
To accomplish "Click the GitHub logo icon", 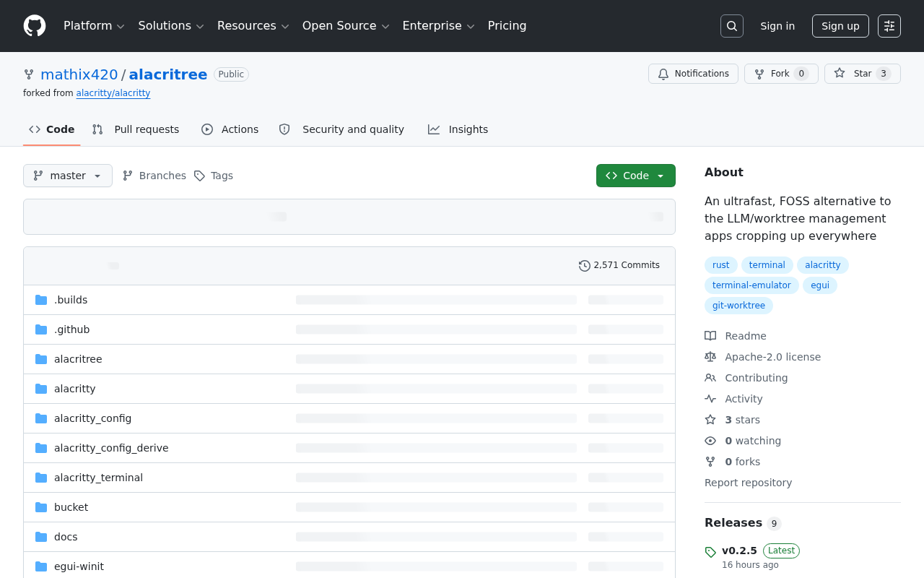I will click(35, 26).
